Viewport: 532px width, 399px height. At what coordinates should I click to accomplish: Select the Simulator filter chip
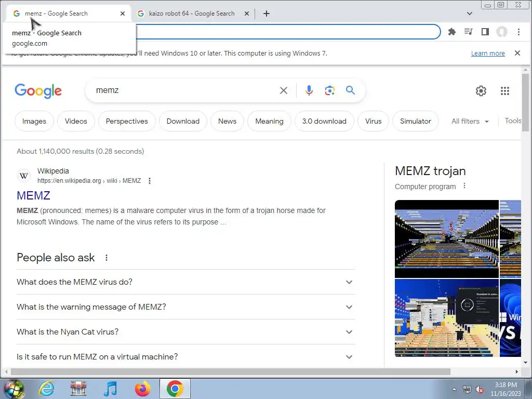coord(415,121)
